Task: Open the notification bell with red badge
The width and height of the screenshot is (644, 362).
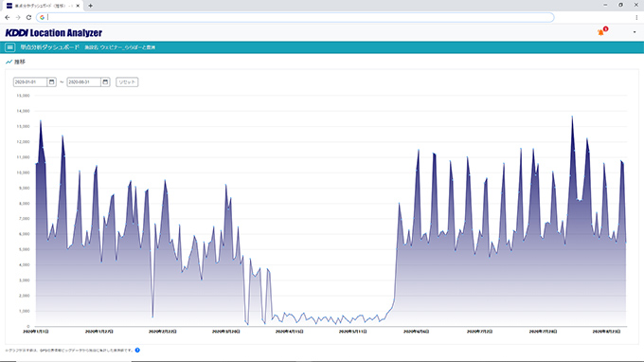Action: point(601,32)
